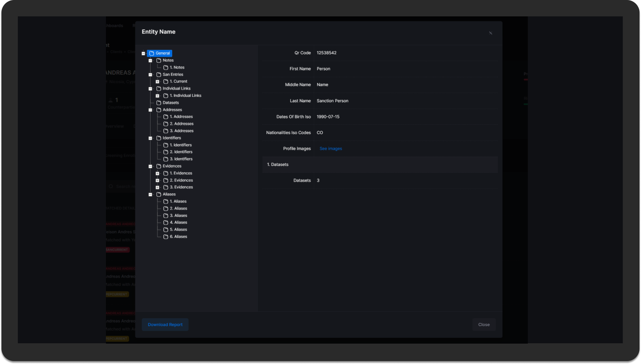
Task: Click the folder icon beside 1. Notes
Action: (166, 67)
